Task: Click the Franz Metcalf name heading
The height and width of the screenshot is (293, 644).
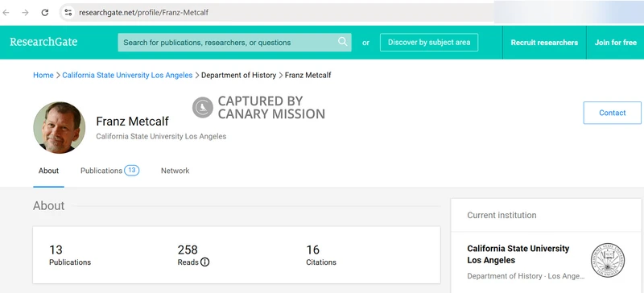Action: point(132,122)
